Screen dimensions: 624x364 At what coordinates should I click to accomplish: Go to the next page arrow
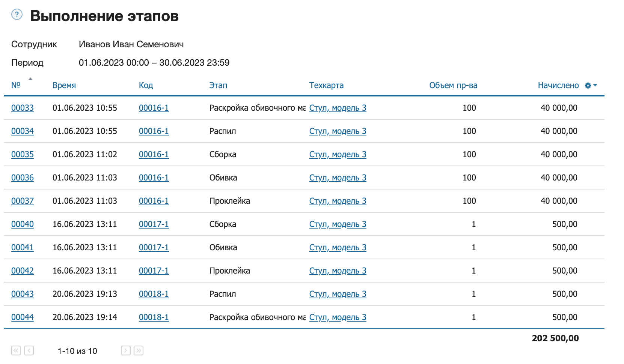[x=126, y=350]
